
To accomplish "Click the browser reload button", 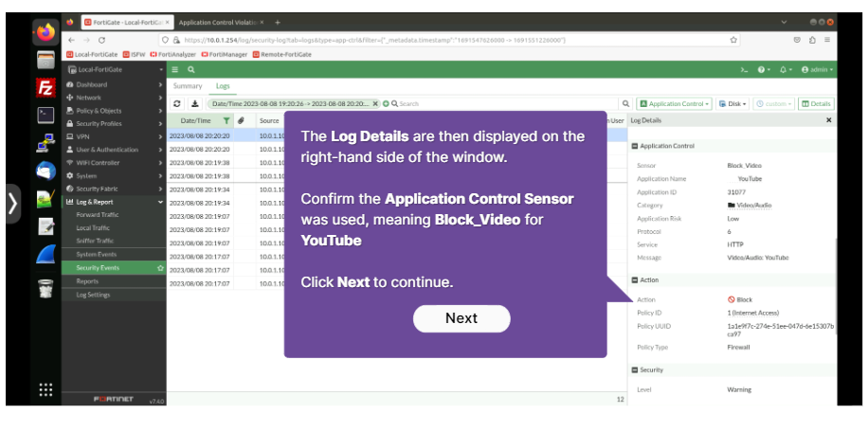I will [x=101, y=40].
